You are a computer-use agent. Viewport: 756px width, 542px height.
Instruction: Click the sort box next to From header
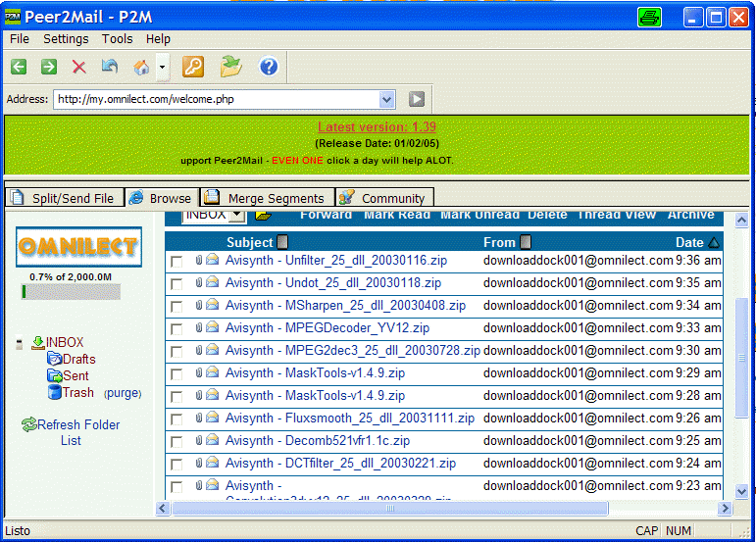click(x=526, y=242)
